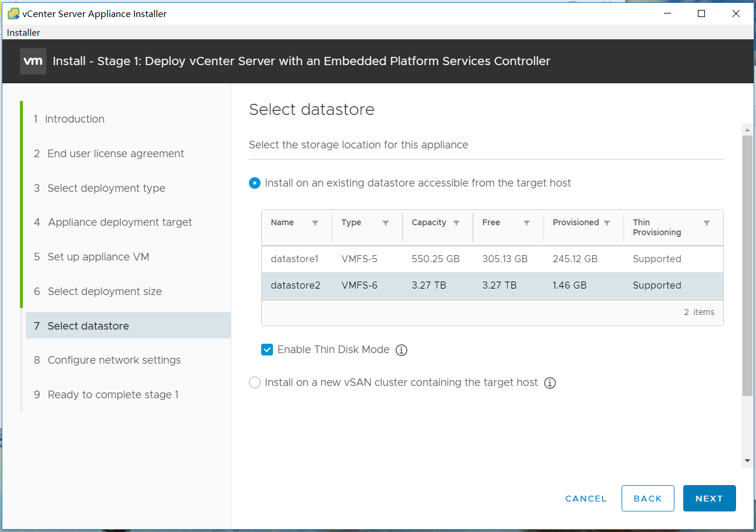
Task: Click the NEXT button
Action: tap(709, 499)
